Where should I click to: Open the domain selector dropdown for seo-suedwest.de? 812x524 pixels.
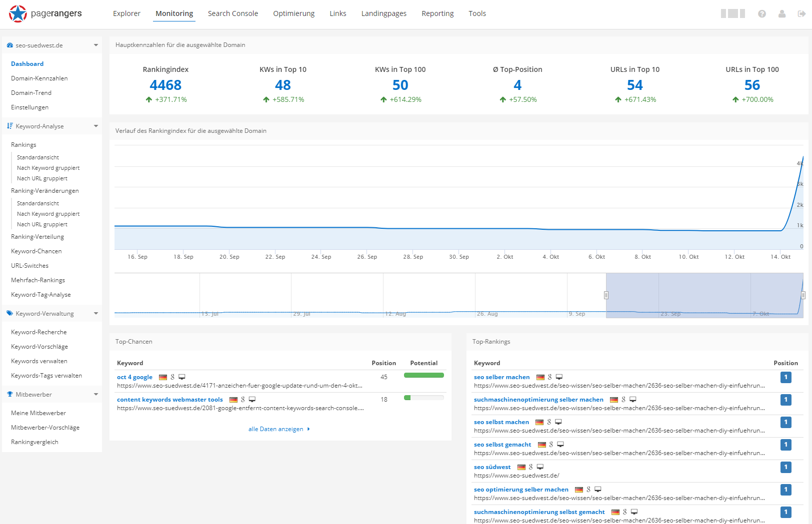coord(95,45)
